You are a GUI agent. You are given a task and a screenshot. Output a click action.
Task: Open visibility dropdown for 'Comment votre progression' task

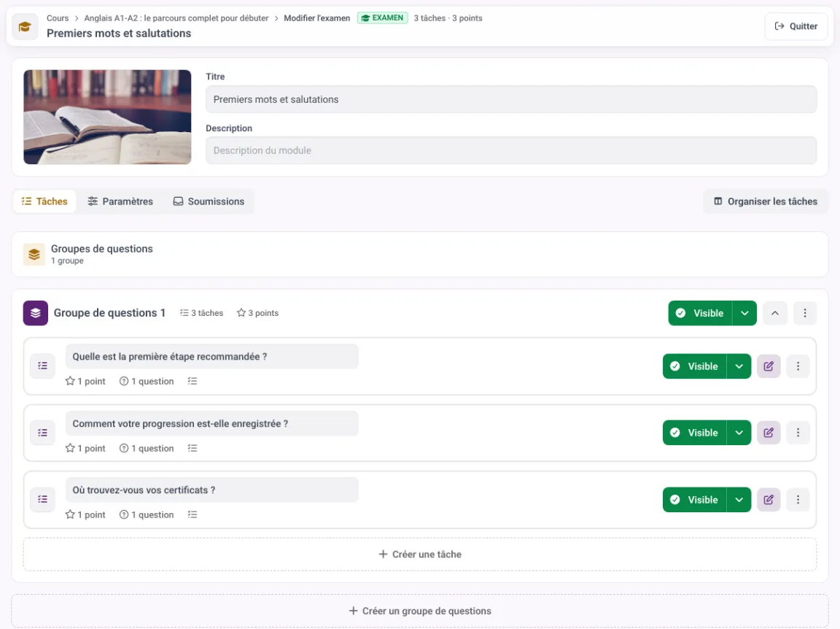tap(739, 433)
